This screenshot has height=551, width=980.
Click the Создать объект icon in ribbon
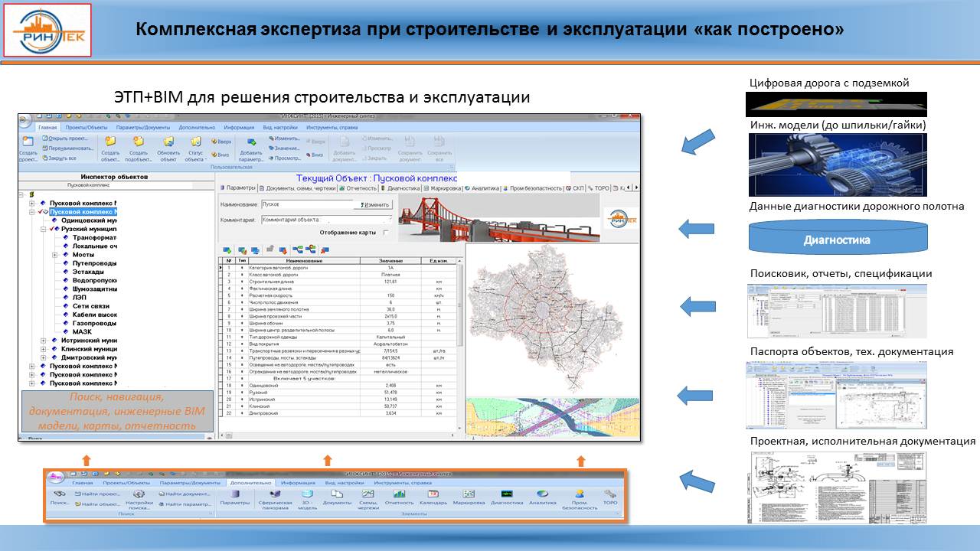[110, 142]
